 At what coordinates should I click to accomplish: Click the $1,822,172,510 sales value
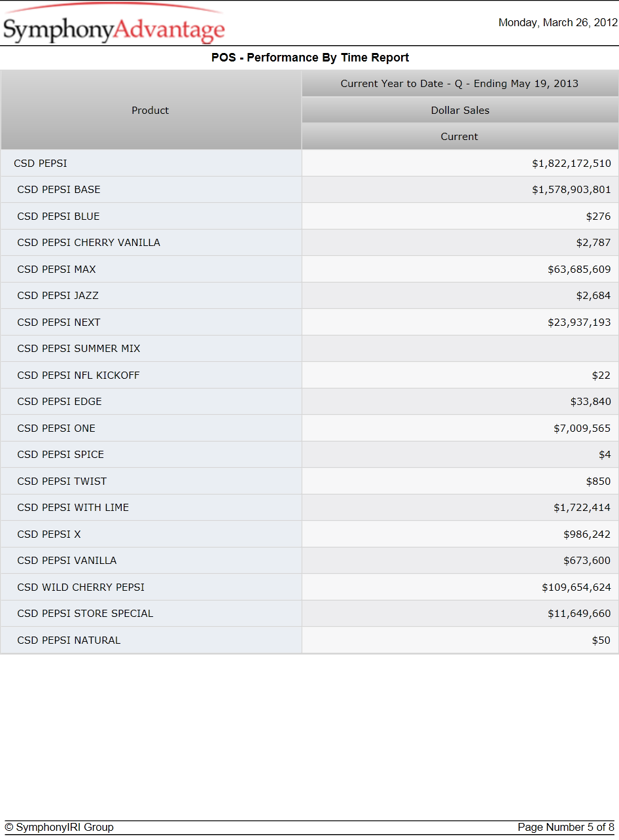(x=571, y=164)
